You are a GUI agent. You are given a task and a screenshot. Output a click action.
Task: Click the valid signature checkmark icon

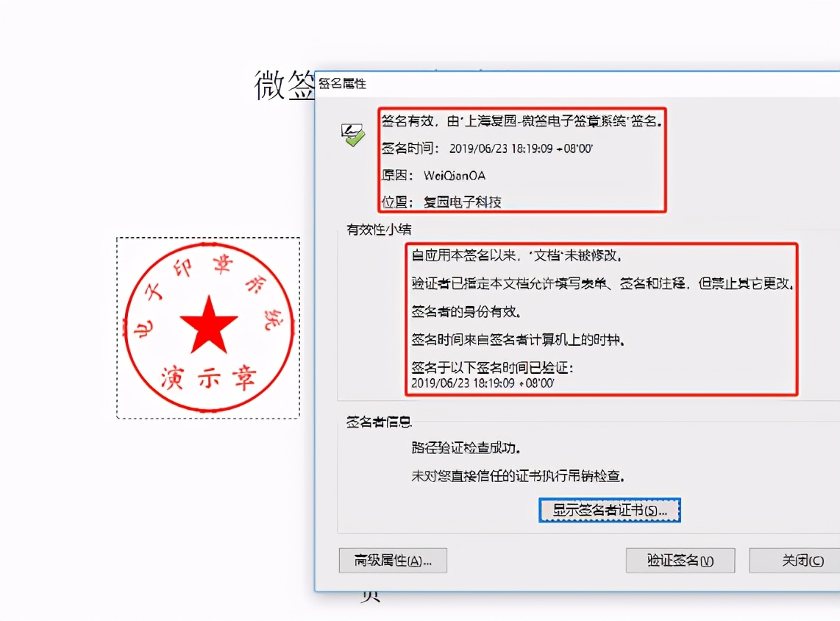353,135
